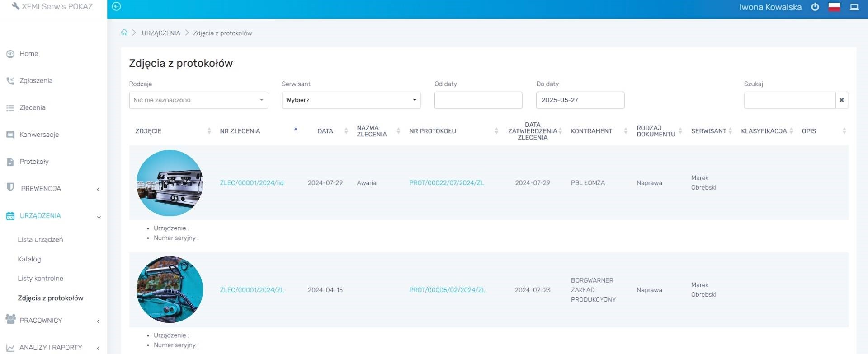Click the Szukaj search field
The width and height of the screenshot is (868, 354).
790,100
